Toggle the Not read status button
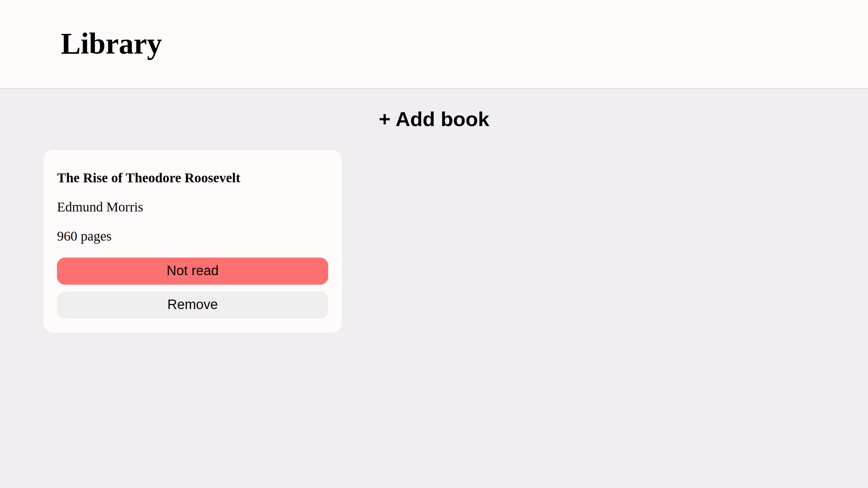This screenshot has width=868, height=488. click(193, 271)
